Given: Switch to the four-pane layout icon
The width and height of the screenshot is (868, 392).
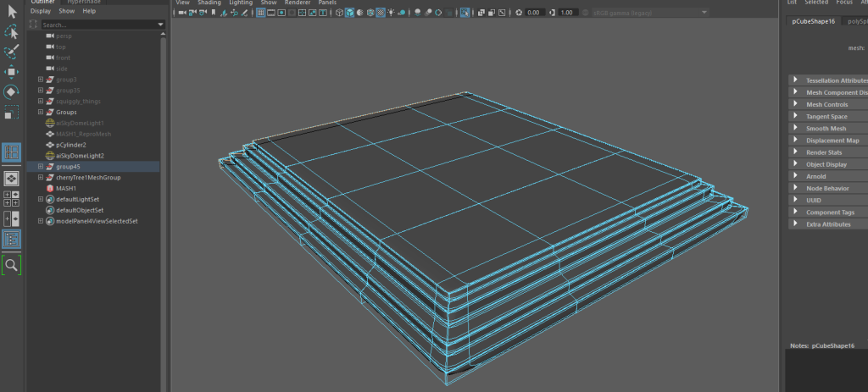Looking at the screenshot, I should tap(12, 199).
